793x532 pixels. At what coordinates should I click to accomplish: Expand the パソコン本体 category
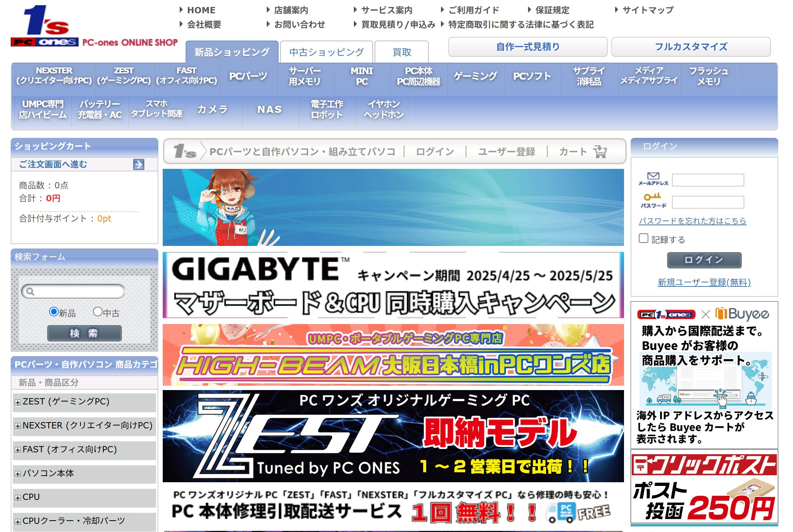click(17, 474)
